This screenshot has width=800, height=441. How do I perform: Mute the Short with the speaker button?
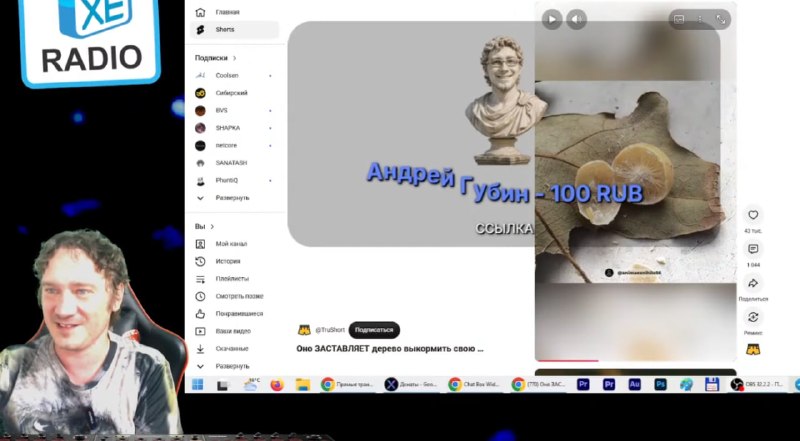[577, 19]
